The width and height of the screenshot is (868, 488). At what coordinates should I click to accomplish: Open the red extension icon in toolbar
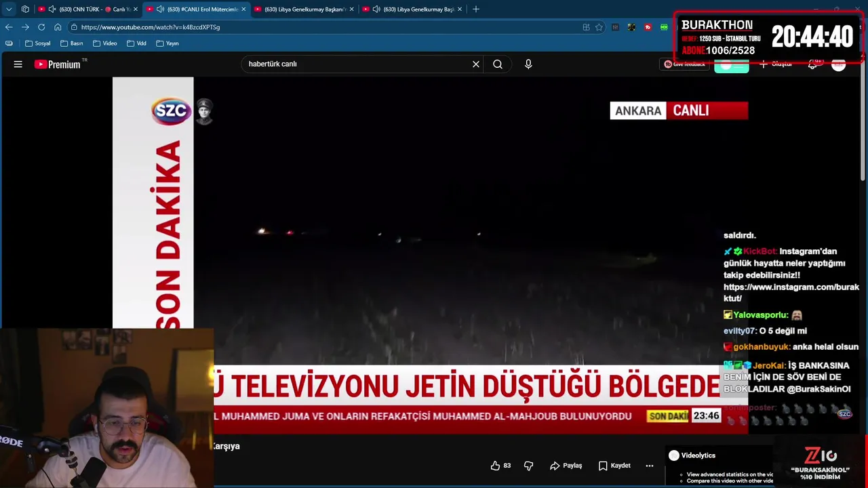648,27
